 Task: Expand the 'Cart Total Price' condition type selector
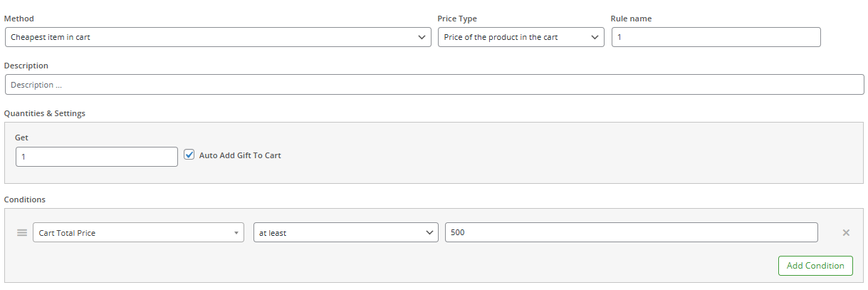[x=135, y=233]
